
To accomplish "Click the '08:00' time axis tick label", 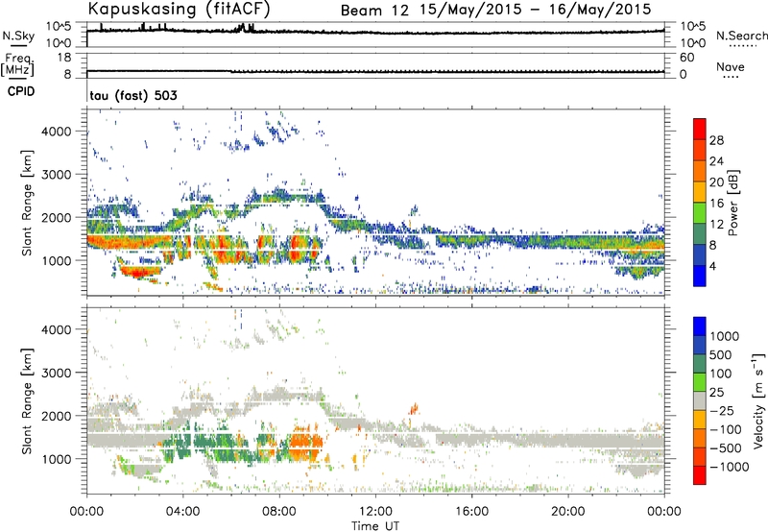I will pyautogui.click(x=279, y=512).
